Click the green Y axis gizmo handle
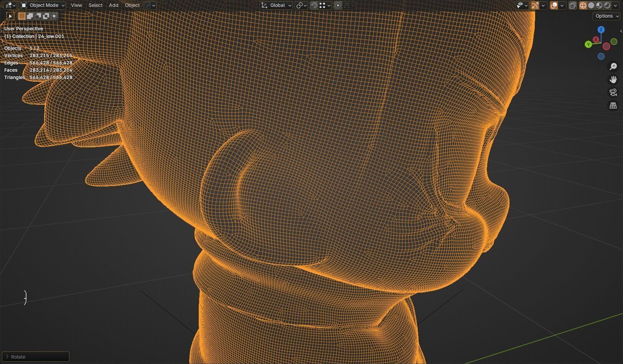623x364 pixels. click(x=588, y=44)
